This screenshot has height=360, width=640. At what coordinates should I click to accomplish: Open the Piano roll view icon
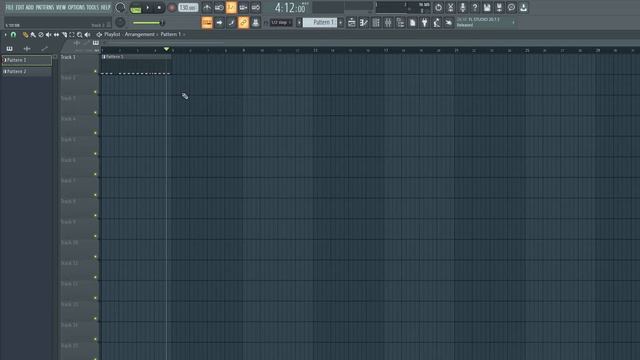click(x=364, y=22)
